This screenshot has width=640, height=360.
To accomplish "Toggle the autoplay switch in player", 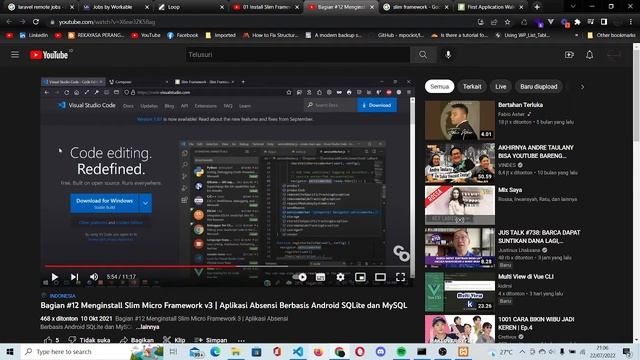I will tap(300, 277).
